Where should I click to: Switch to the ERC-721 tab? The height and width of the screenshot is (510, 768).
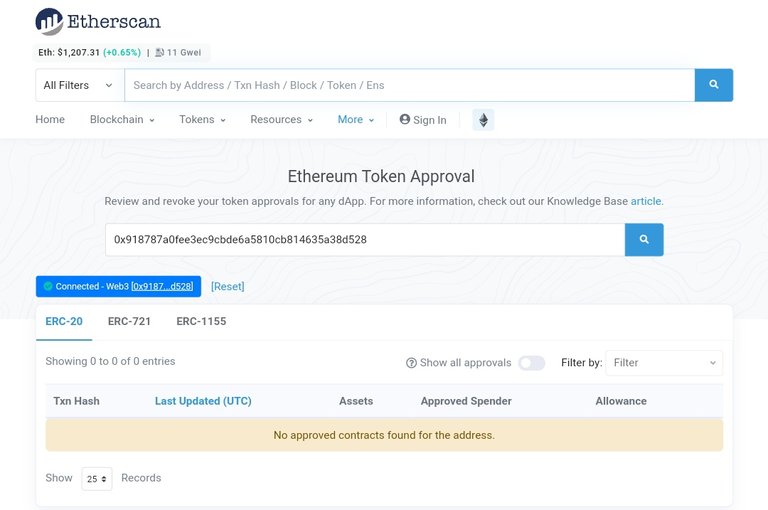pyautogui.click(x=129, y=321)
